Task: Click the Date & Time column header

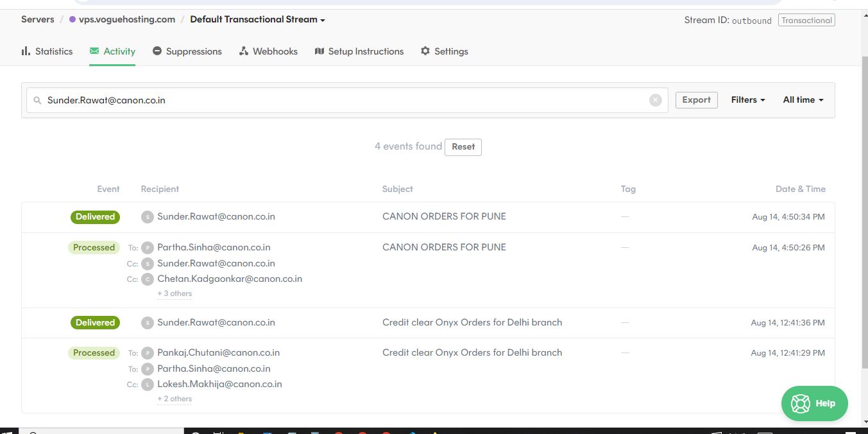Action: pos(801,189)
